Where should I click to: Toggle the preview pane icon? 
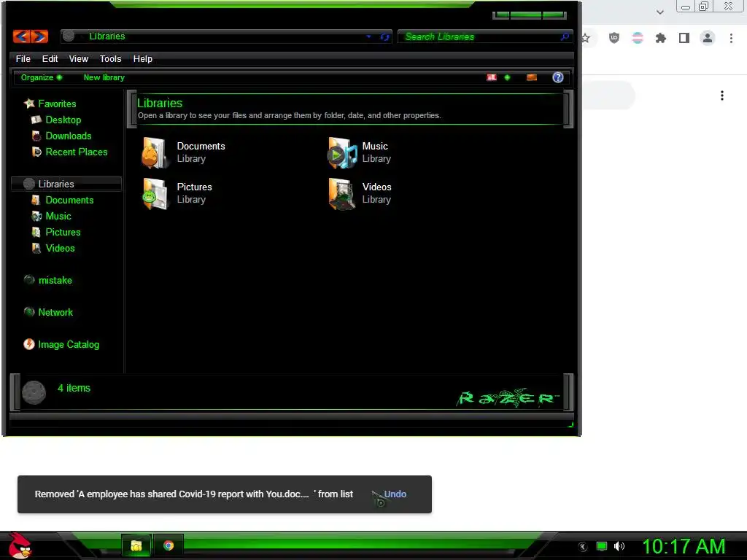point(532,77)
